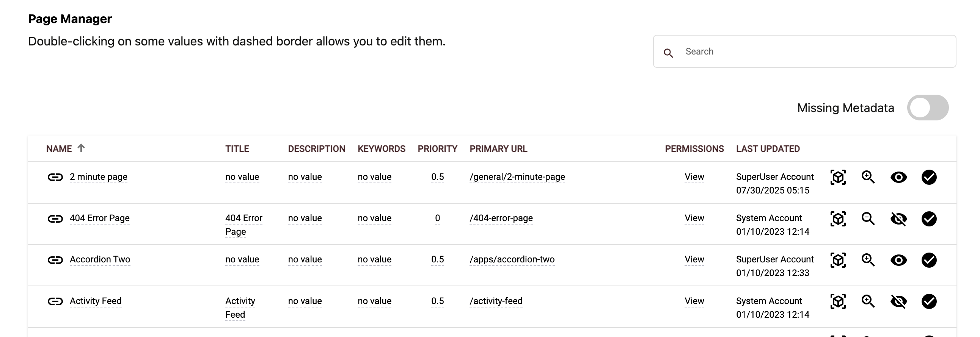This screenshot has height=337, width=980.
Task: Sort by the Name column header
Action: [59, 148]
